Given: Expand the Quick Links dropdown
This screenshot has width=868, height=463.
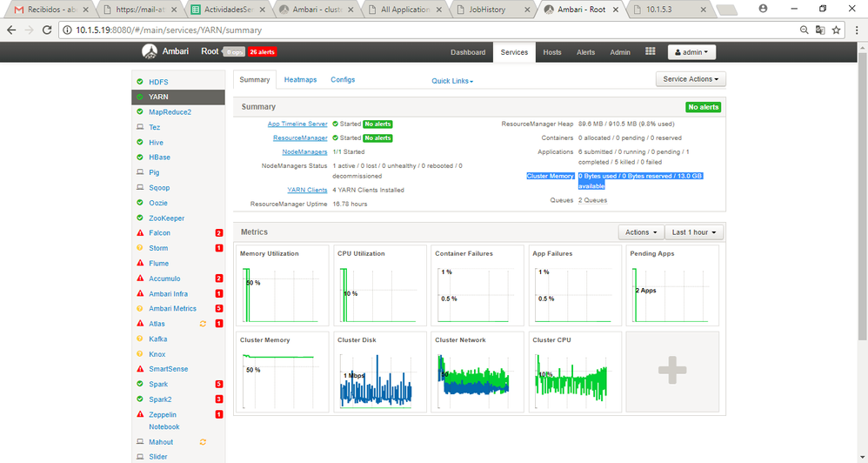Looking at the screenshot, I should [x=452, y=81].
